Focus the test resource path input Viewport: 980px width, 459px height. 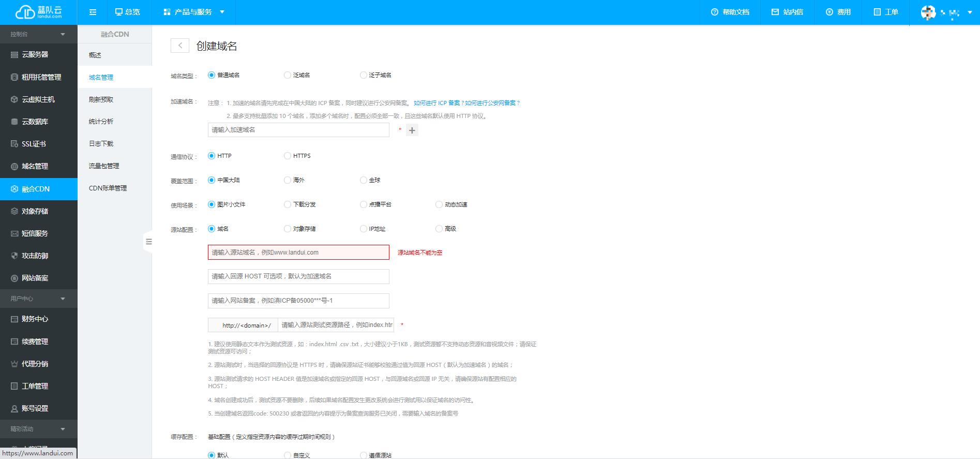pos(336,325)
